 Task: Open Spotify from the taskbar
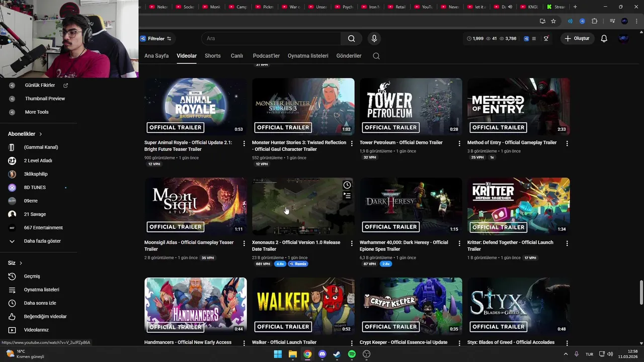tap(352, 354)
